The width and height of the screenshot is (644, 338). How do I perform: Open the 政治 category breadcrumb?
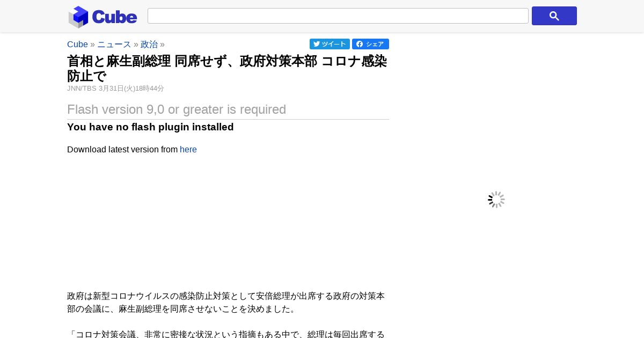coord(149,45)
